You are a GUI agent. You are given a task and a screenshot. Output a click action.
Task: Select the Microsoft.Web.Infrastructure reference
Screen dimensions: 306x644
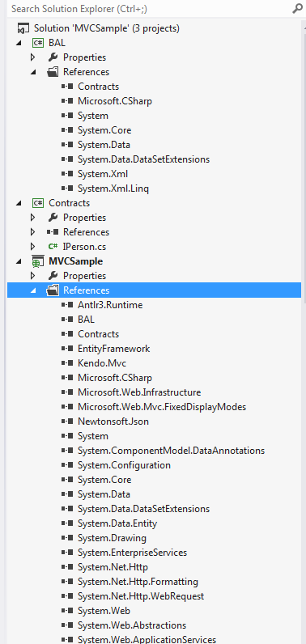(x=139, y=392)
